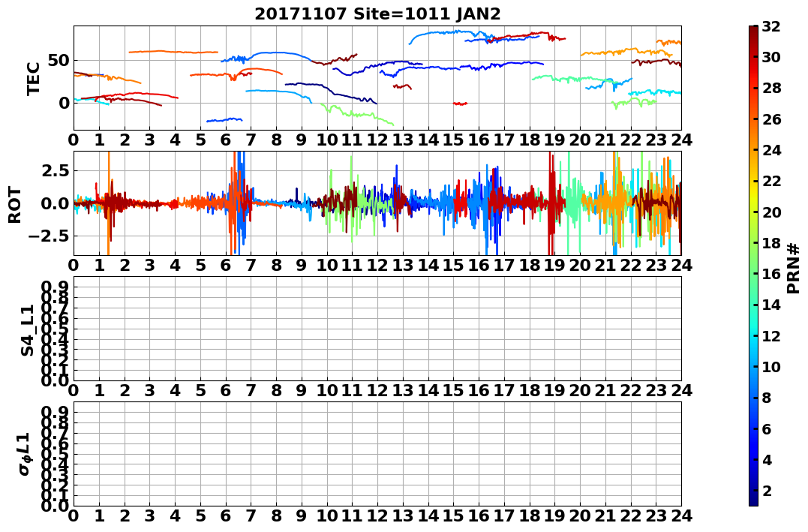Click the '50' tick on TEC y-axis
Image resolution: width=808 pixels, height=532 pixels.
tap(59, 60)
